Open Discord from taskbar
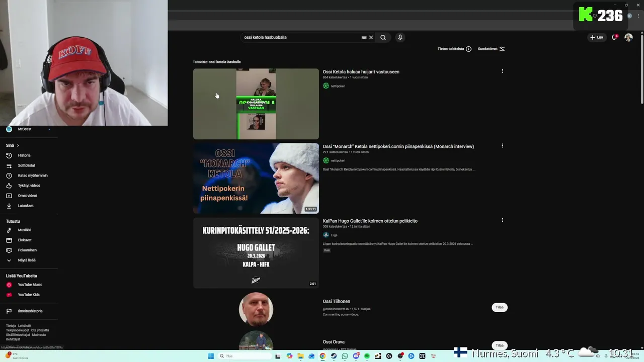The width and height of the screenshot is (644, 362). 356,356
